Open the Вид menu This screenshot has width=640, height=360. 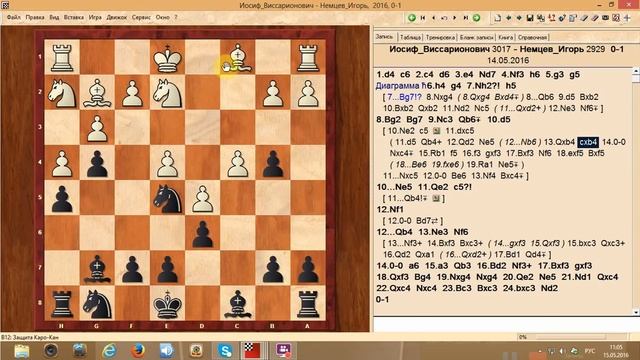click(x=54, y=17)
